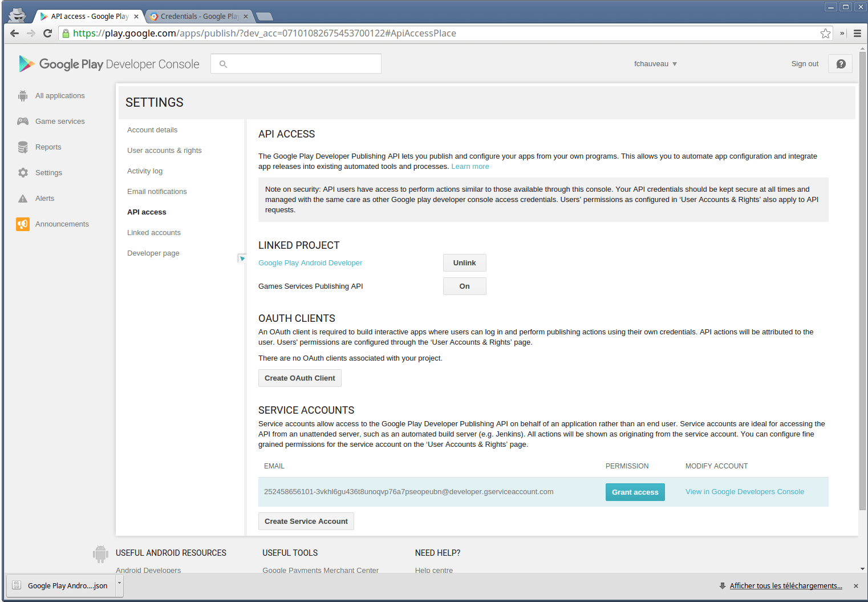This screenshot has width=868, height=602.
Task: Click the Alerts warning triangle icon
Action: click(23, 199)
